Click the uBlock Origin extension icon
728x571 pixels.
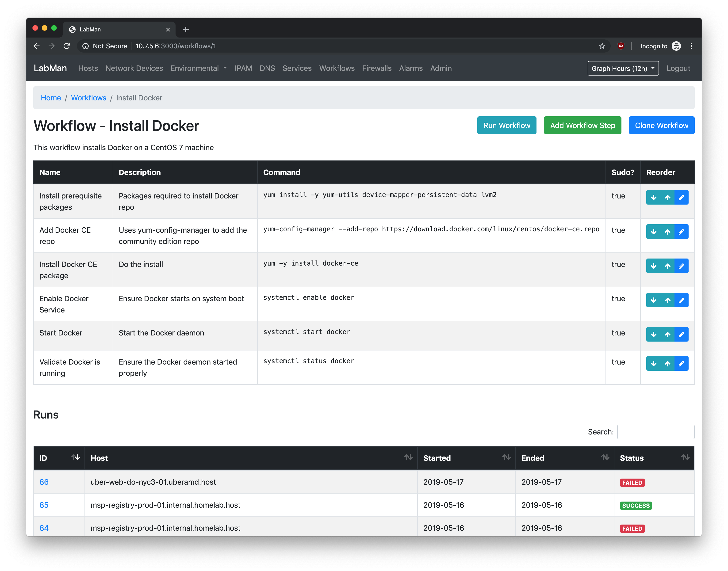tap(621, 46)
